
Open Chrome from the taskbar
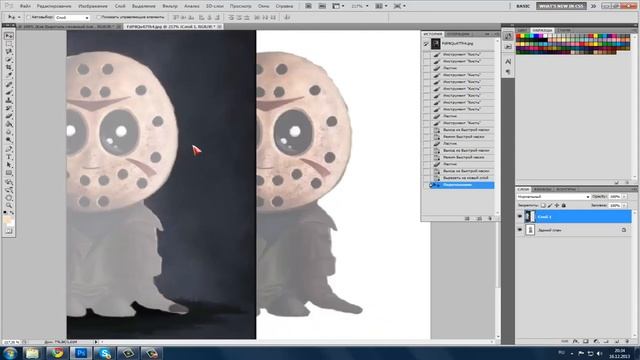(x=57, y=353)
